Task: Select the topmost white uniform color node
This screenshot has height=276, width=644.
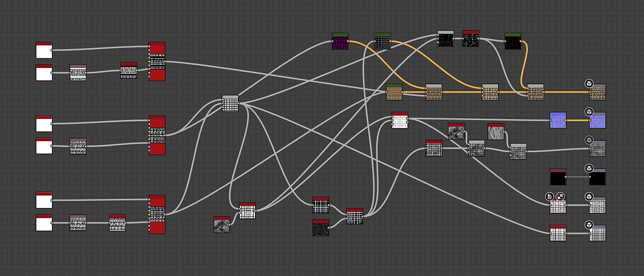Action: point(44,50)
